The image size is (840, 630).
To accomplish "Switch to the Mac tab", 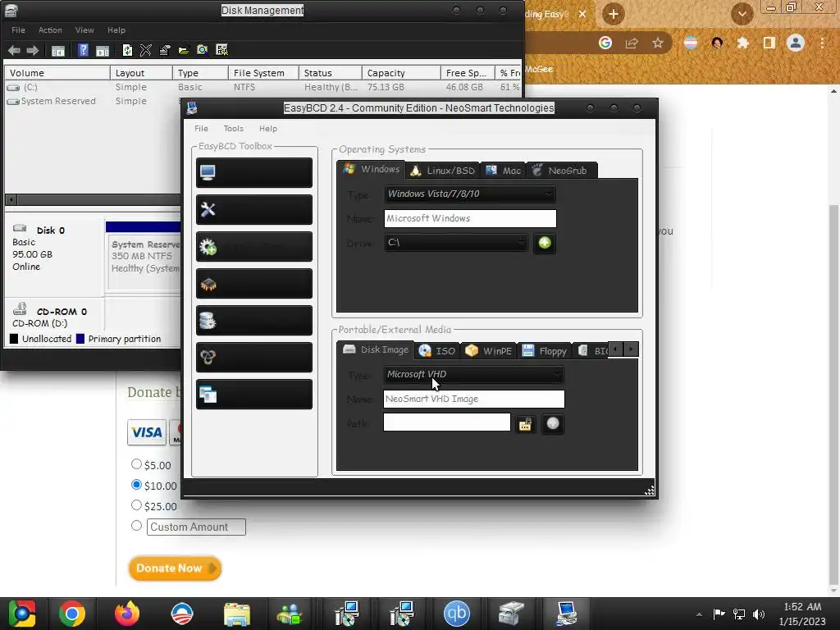I will (x=504, y=171).
